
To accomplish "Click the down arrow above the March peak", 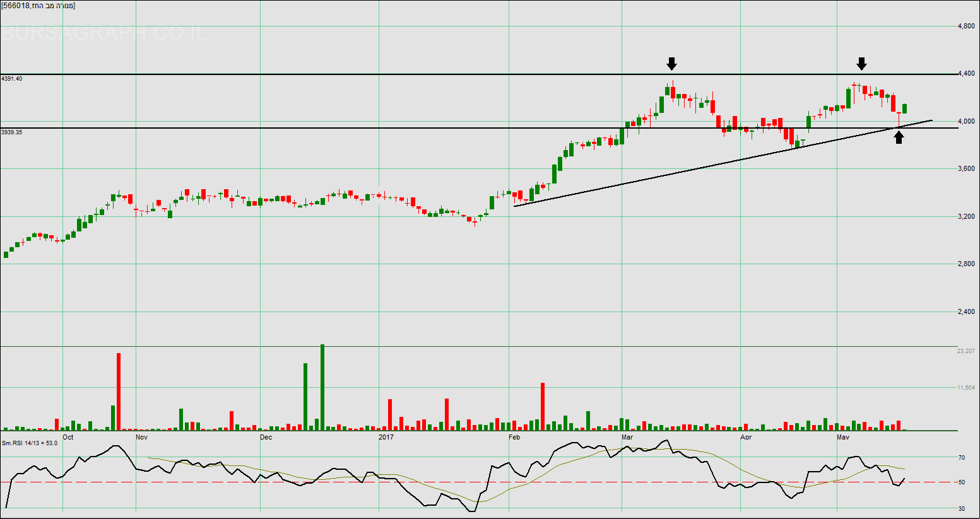I will pos(671,64).
